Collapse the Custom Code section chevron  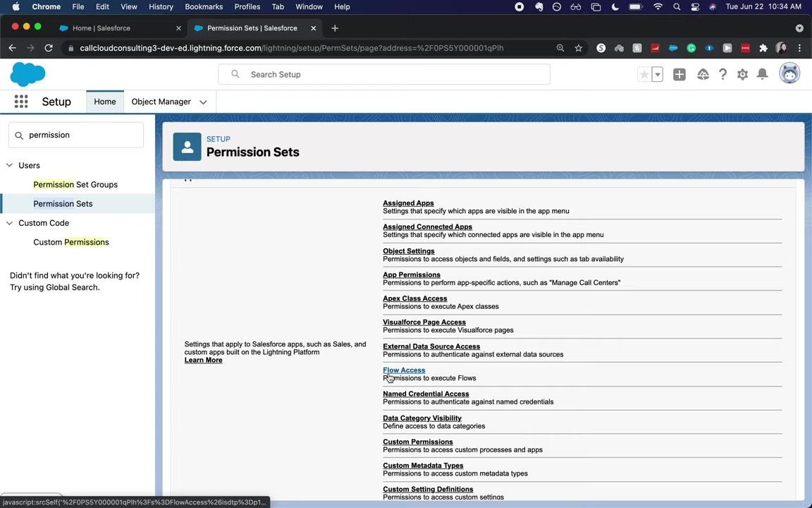9,223
